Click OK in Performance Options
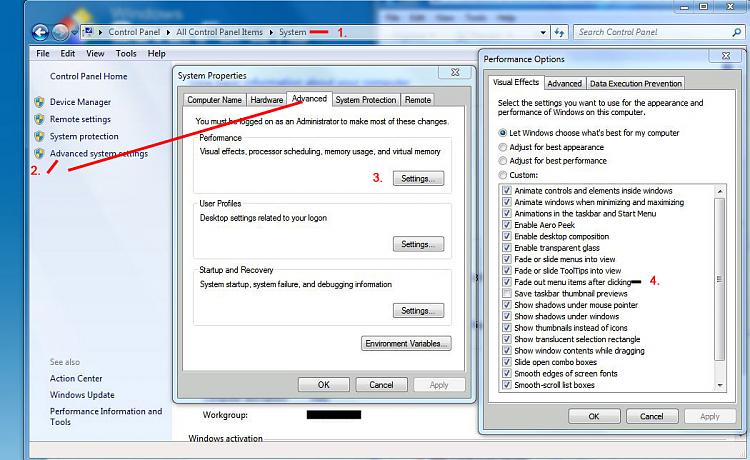750x460 pixels. pos(594,416)
